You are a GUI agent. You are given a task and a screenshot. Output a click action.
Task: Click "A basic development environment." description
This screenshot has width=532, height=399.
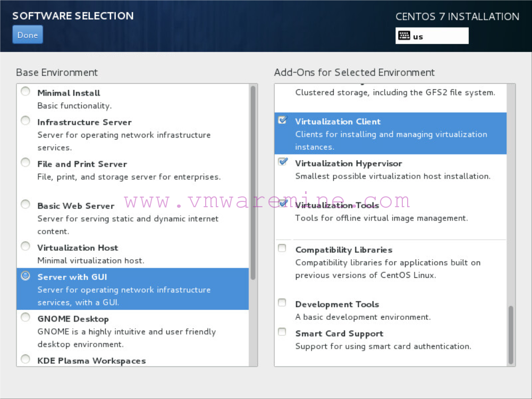(x=362, y=317)
